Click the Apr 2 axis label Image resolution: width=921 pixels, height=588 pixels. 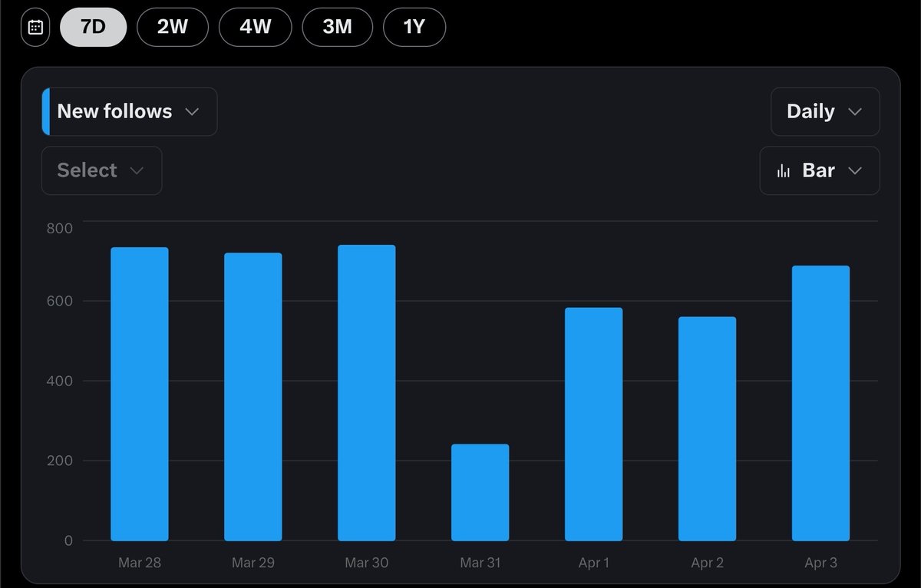(708, 563)
